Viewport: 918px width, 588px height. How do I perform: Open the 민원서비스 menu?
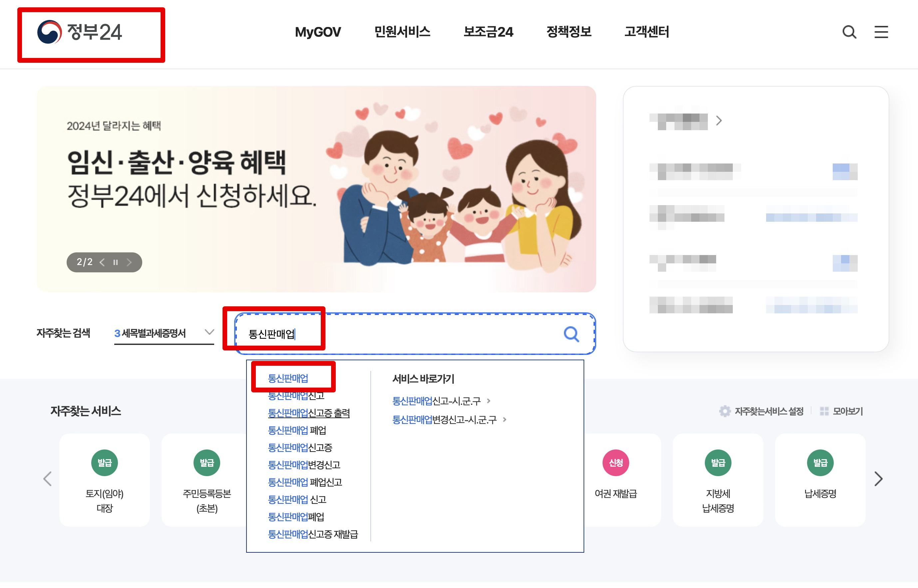point(402,32)
